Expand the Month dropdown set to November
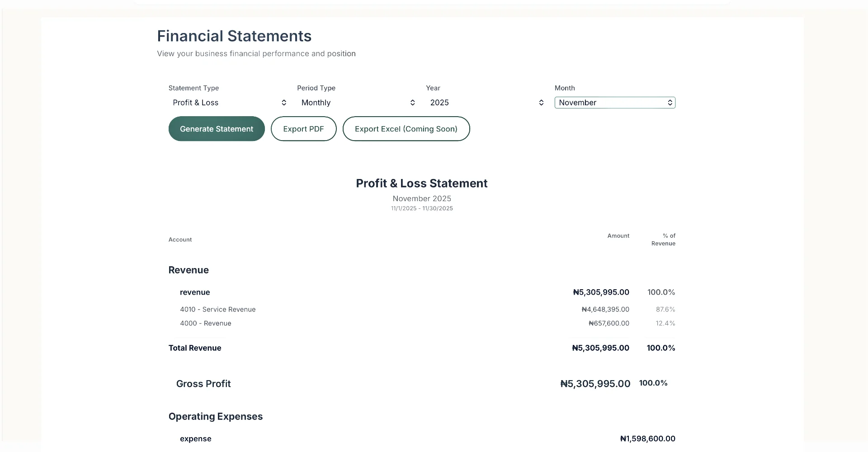Image resolution: width=868 pixels, height=452 pixels. (x=614, y=103)
